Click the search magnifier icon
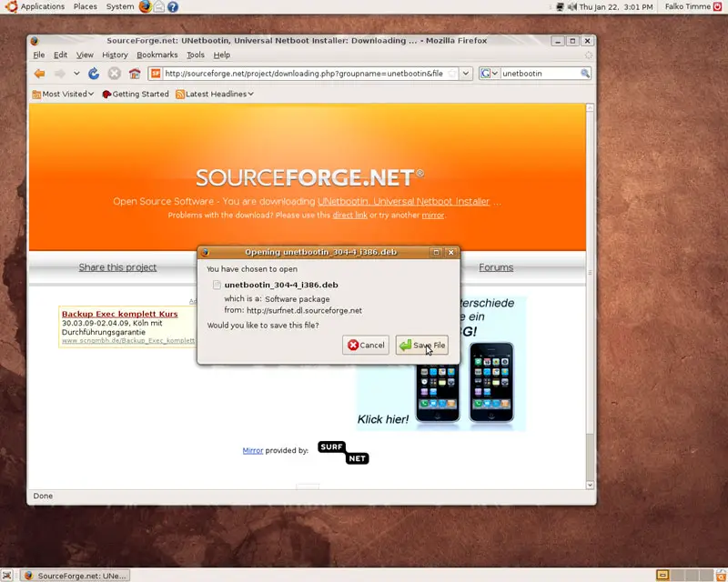Screen dimensions: 728x582 (x=585, y=74)
